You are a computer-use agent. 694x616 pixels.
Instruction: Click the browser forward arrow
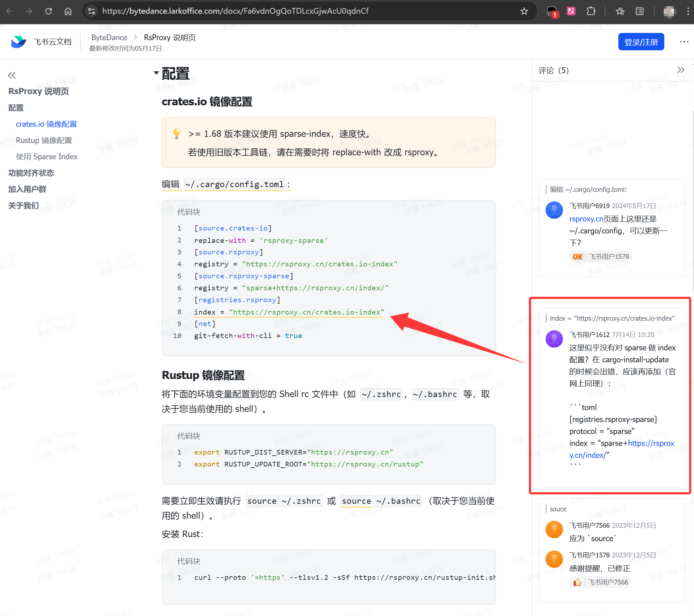coord(29,11)
